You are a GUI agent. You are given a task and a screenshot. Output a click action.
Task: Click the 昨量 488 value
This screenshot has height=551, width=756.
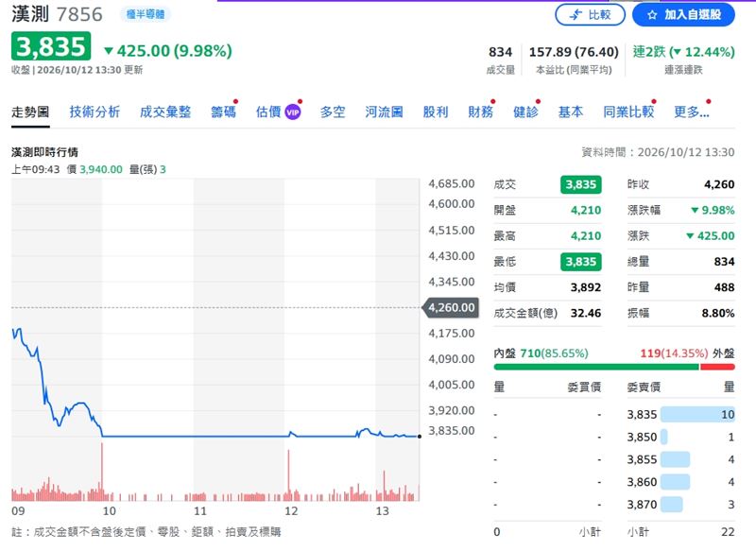[x=724, y=287]
